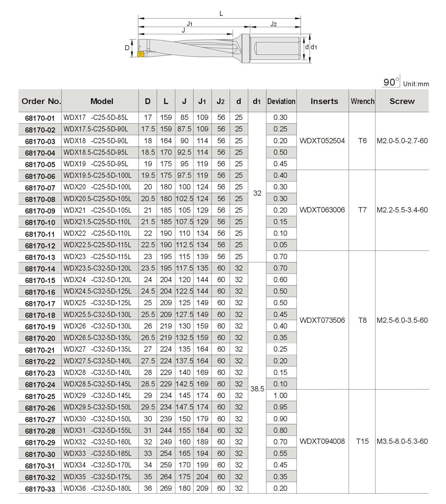Screen dimensions: 446x504
Task: Click model WDX19.5-C25-5D-100L
Action: [x=97, y=175]
